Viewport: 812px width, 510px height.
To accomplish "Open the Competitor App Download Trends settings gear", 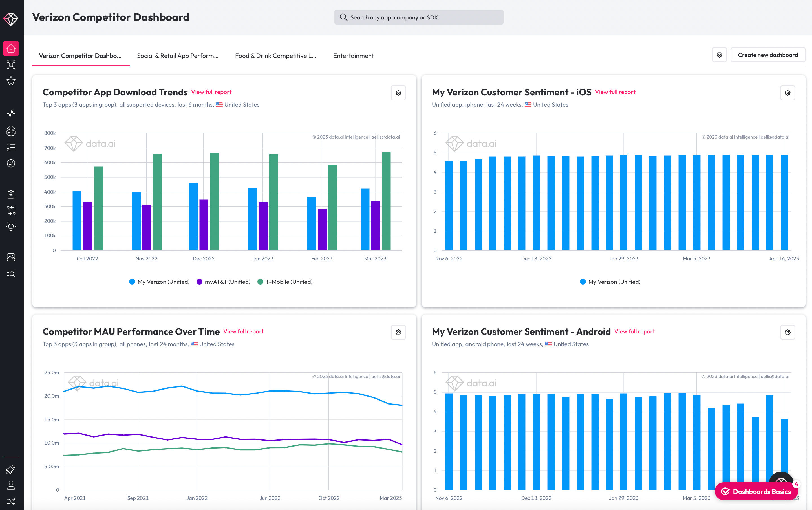I will (x=398, y=93).
